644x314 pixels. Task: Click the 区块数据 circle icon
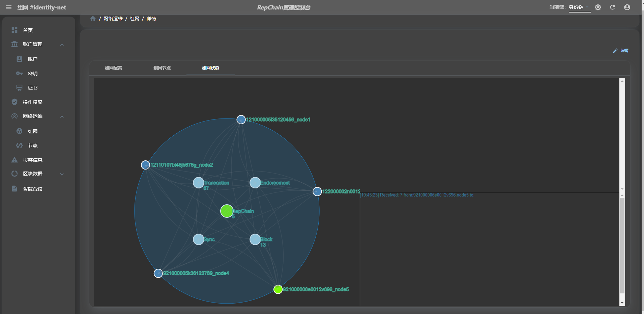(14, 174)
